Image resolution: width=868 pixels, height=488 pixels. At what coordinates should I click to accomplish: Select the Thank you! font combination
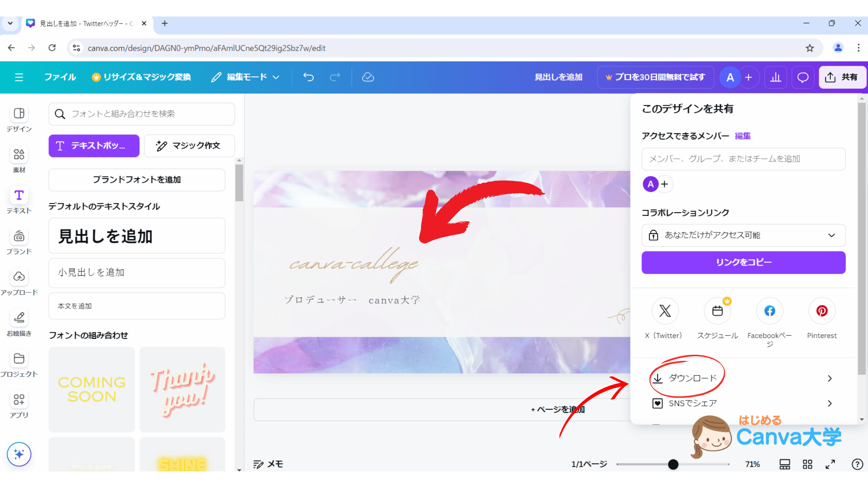click(x=182, y=389)
